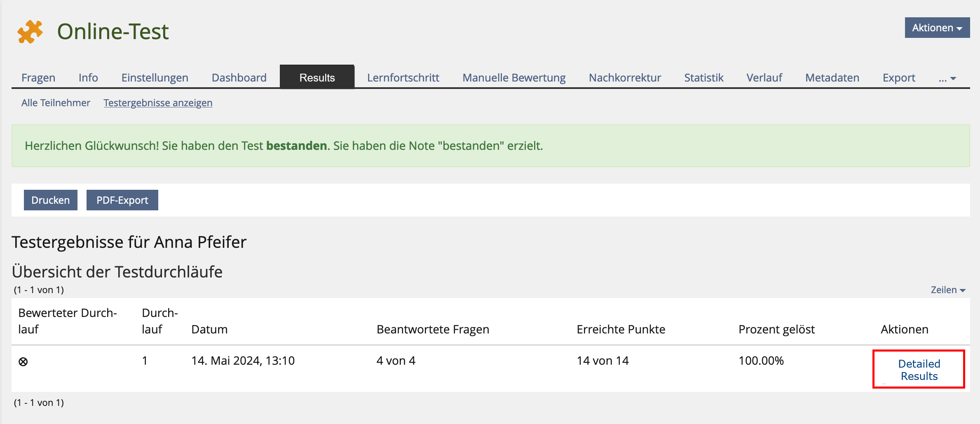Click the PDF-Export button
The image size is (980, 424).
pos(122,200)
